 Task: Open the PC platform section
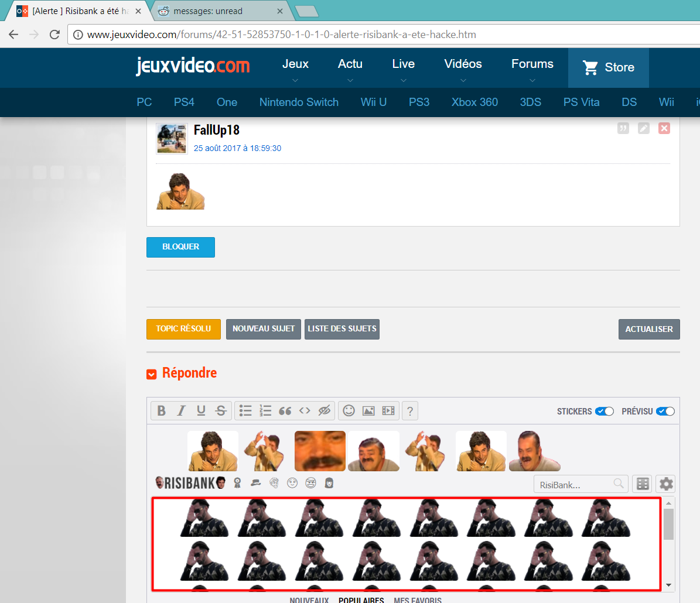click(144, 102)
